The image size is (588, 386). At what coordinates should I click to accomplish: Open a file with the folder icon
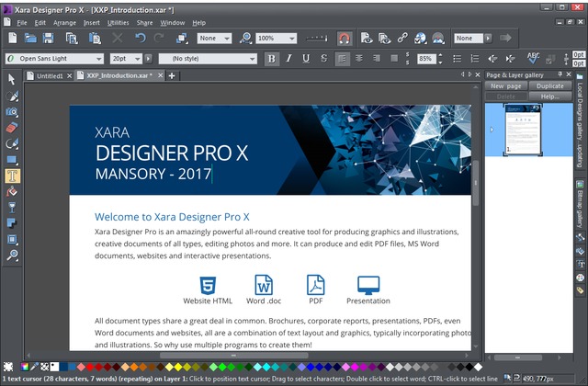(x=30, y=38)
